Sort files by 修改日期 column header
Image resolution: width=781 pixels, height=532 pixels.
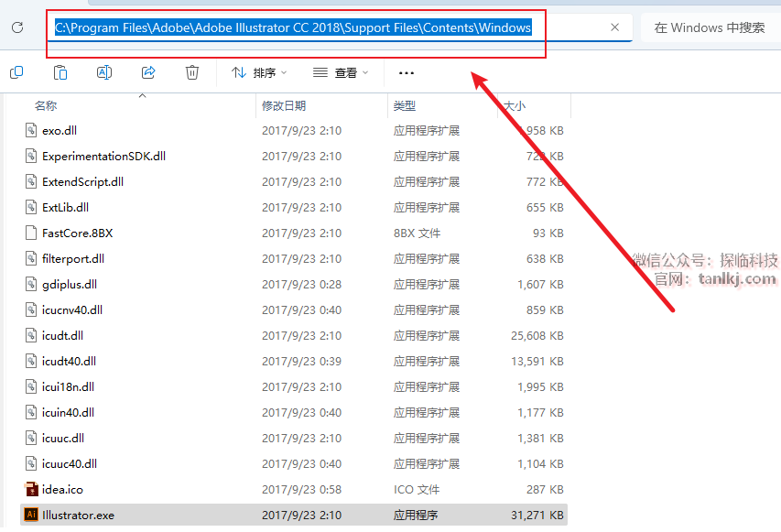point(284,106)
